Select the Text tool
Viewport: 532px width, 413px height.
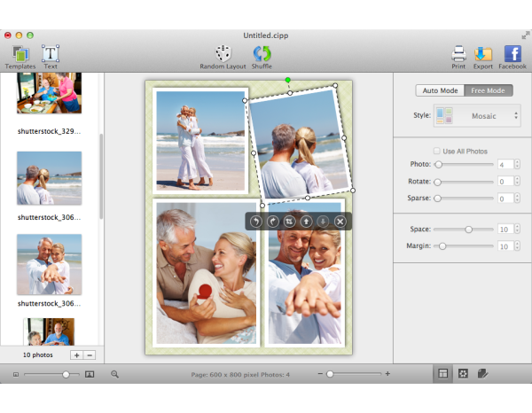pyautogui.click(x=51, y=55)
